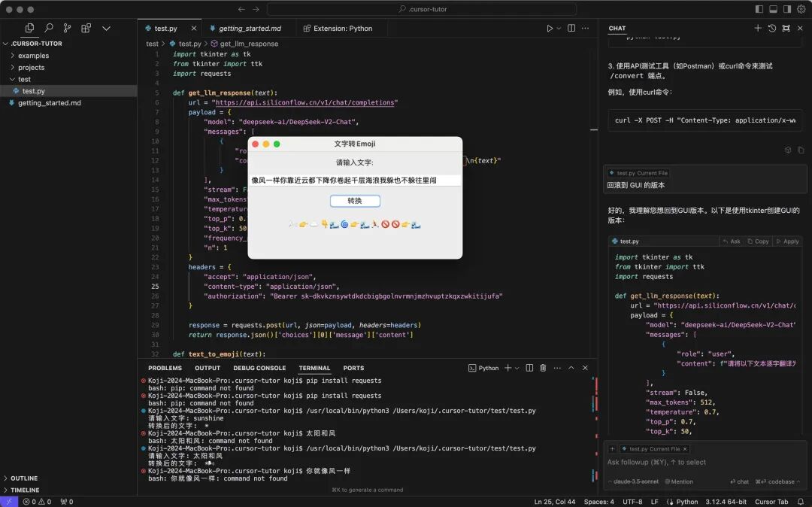Switch to the DEBUG CONSOLE tab
Screen dimensions: 812x507
click(259, 368)
